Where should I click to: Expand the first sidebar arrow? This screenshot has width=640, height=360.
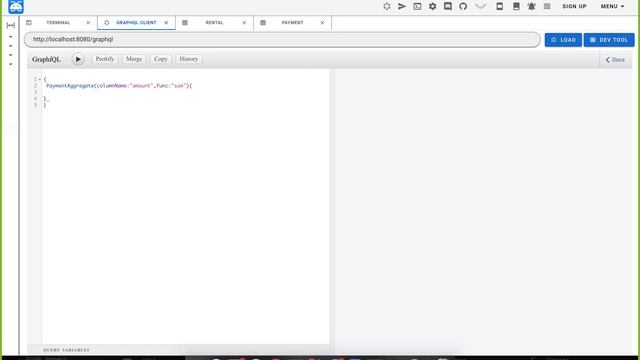[11, 37]
